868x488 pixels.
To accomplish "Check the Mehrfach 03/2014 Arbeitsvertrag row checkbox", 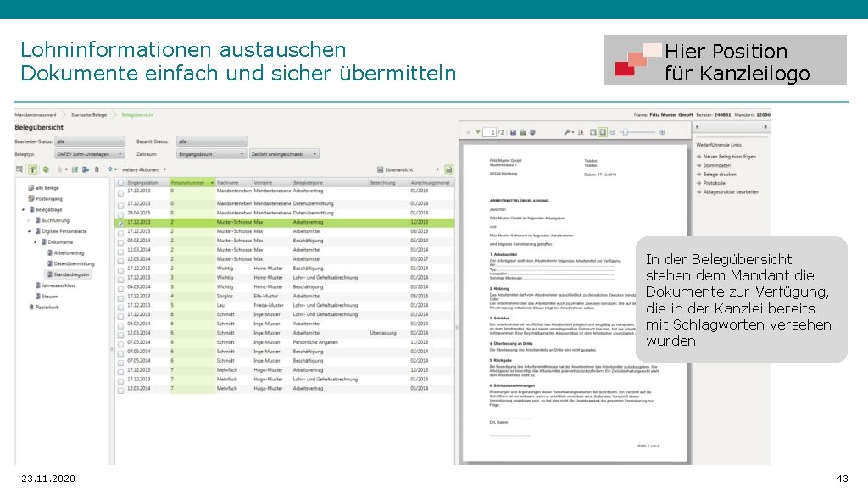I will pyautogui.click(x=120, y=390).
